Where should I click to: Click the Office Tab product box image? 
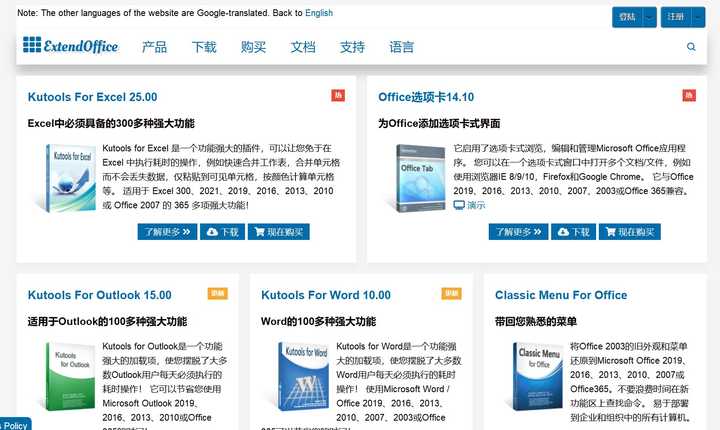coord(420,178)
